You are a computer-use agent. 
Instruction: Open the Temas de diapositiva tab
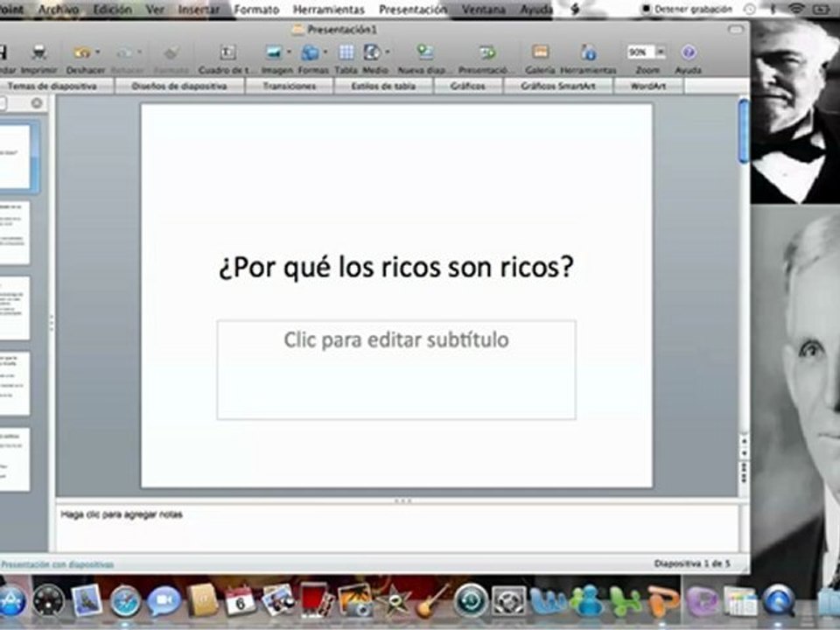52,87
